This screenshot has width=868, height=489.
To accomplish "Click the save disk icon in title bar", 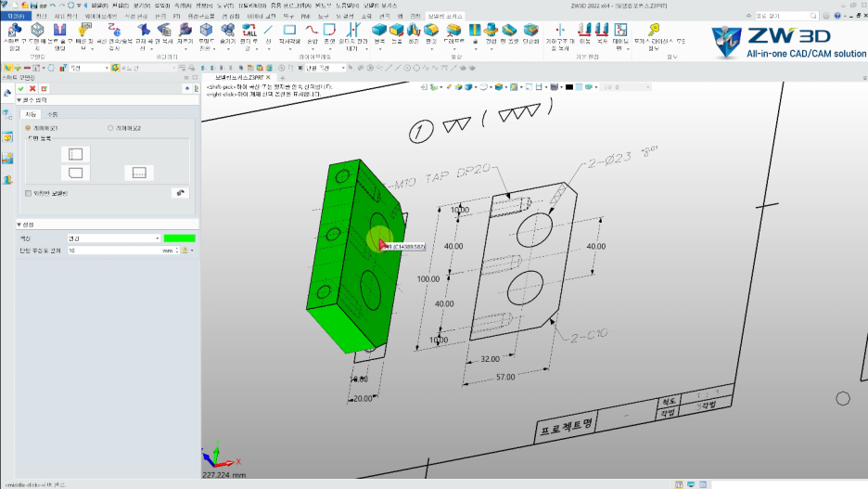I will click(33, 6).
